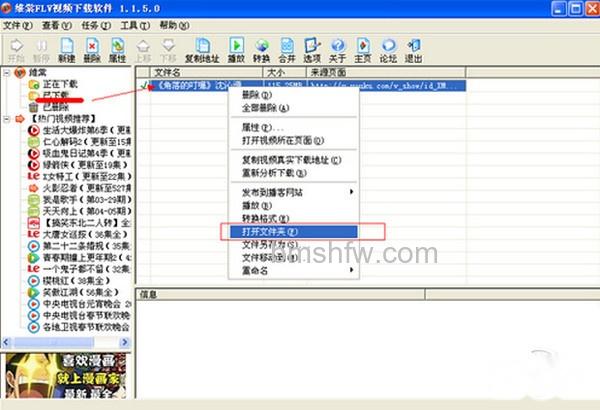This screenshot has width=600, height=410.
Task: Collapse the 【热门视频推荐】 tree node
Action: [x=7, y=119]
